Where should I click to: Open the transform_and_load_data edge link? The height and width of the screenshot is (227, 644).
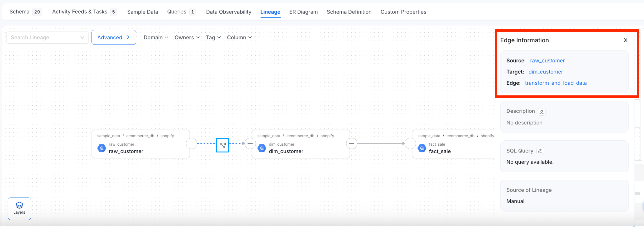pos(556,83)
